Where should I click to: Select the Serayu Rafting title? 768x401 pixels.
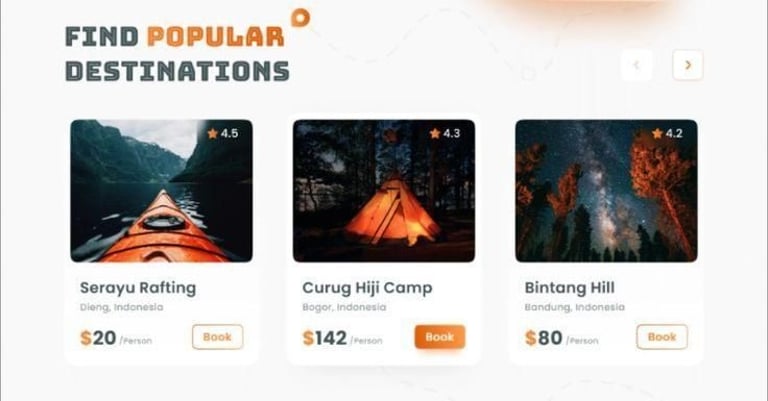tap(138, 288)
